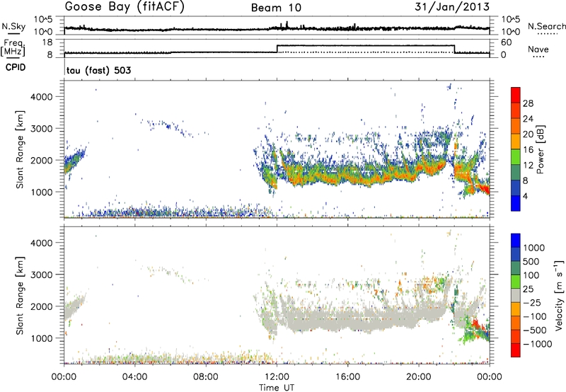The height and width of the screenshot is (392, 566).
Task: Pick the light green segment of power colorbar
Action: pyautogui.click(x=516, y=157)
